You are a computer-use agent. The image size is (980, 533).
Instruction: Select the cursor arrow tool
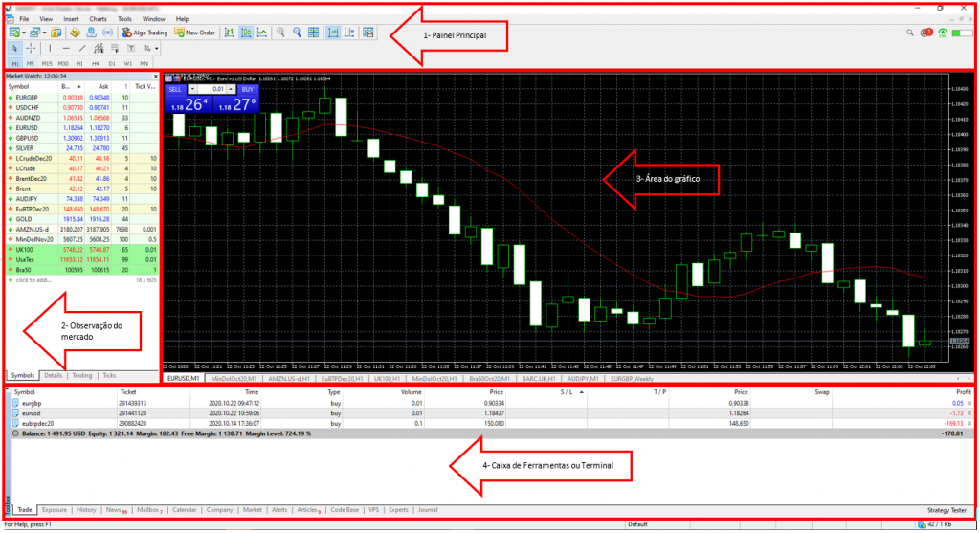coord(14,48)
